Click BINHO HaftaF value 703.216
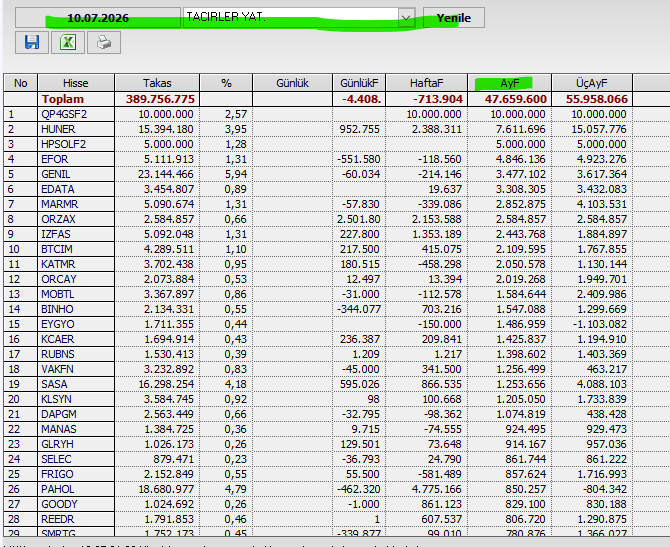This screenshot has width=670, height=547. click(x=441, y=309)
